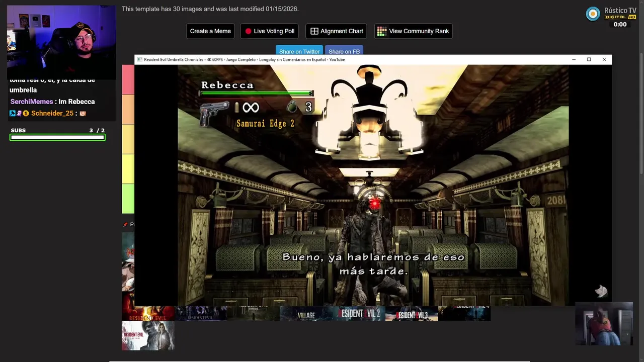Click the red aiming reticle on zombie

tap(375, 203)
